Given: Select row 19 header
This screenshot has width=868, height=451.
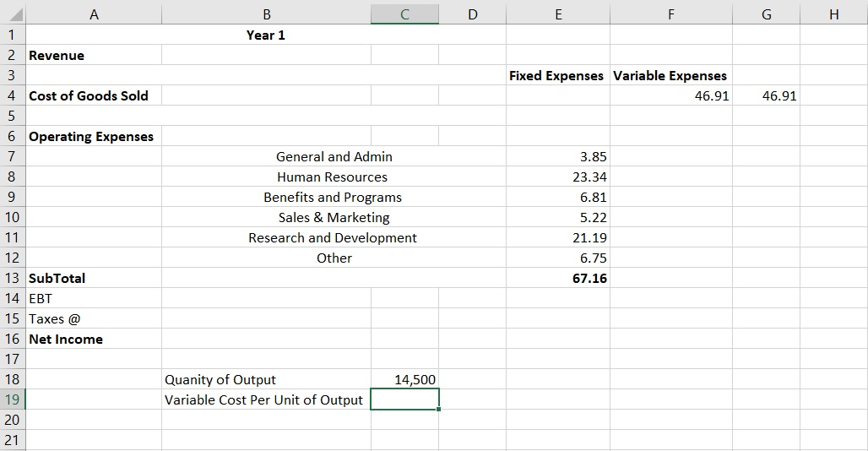Looking at the screenshot, I should (12, 399).
